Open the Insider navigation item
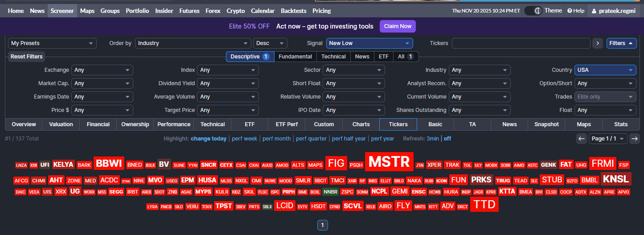 164,11
